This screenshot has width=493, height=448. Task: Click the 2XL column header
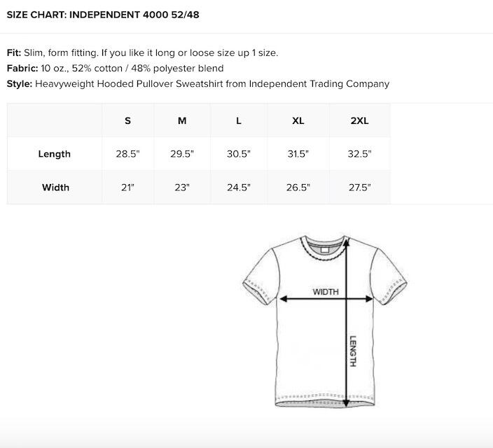pyautogui.click(x=359, y=120)
